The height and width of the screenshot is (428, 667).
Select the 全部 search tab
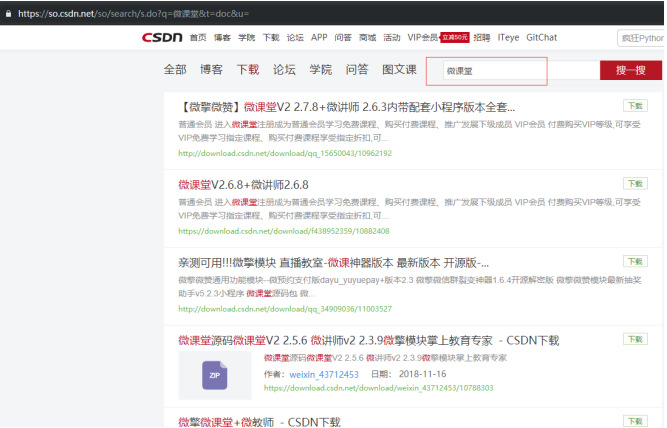tap(175, 69)
